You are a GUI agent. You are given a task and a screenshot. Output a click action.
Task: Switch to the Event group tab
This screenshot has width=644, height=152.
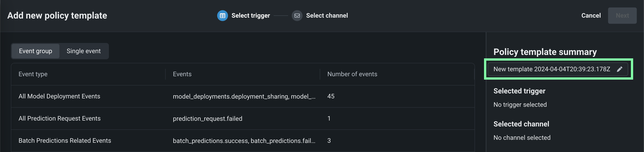(35, 51)
